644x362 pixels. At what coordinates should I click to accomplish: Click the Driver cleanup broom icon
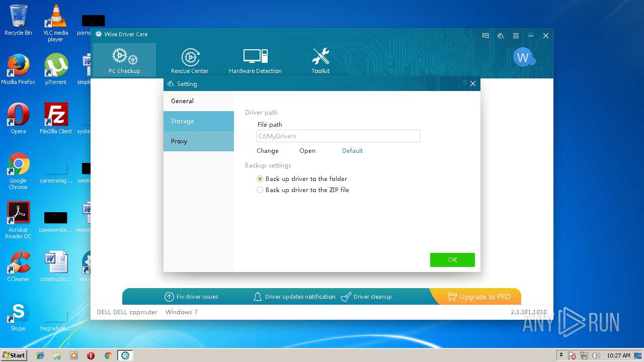[346, 297]
